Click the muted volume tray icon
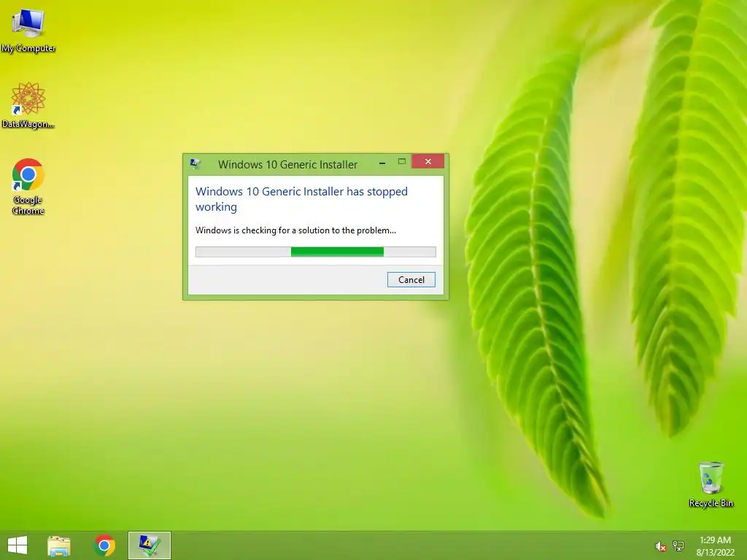This screenshot has width=747, height=560. tap(660, 546)
